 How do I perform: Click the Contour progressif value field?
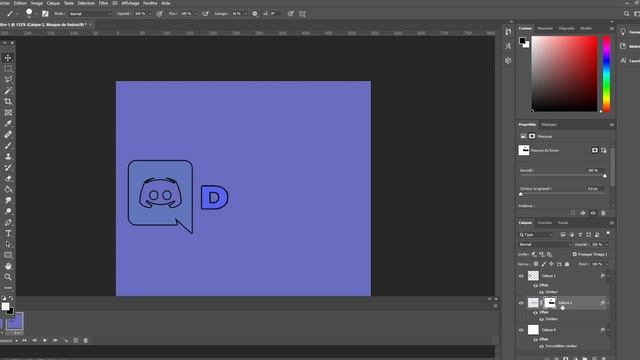[x=595, y=189]
